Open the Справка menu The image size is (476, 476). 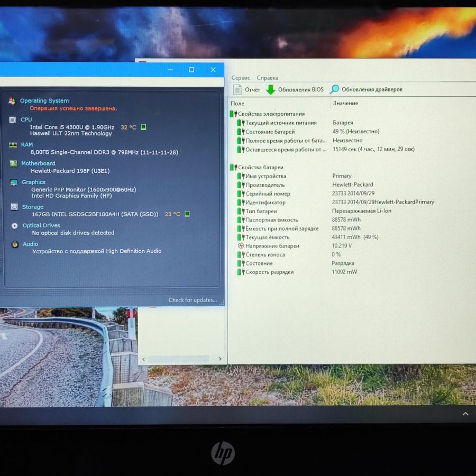pos(268,78)
